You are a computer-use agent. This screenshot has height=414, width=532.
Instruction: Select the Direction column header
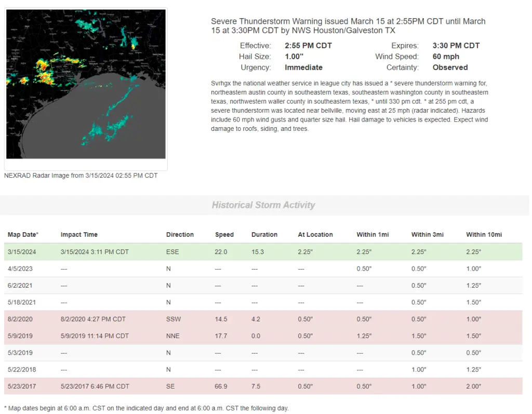click(180, 235)
